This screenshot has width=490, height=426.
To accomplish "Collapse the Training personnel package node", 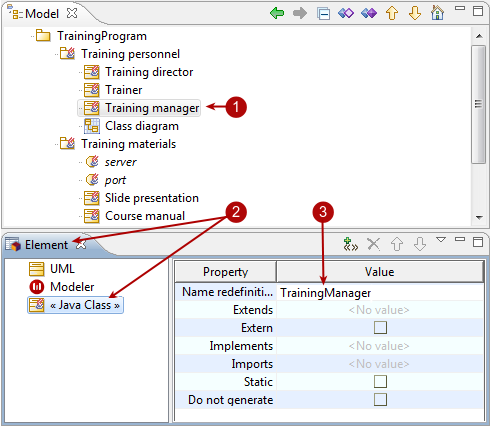I will [57, 54].
